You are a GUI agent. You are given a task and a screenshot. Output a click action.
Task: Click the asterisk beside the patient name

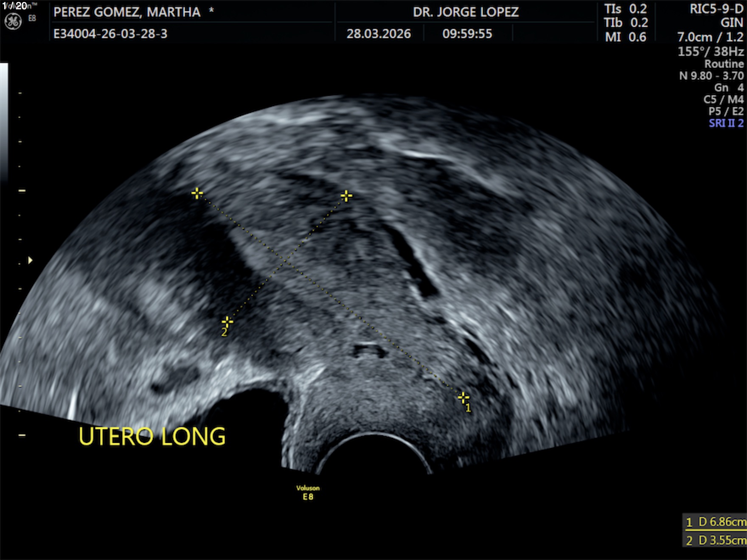[211, 11]
